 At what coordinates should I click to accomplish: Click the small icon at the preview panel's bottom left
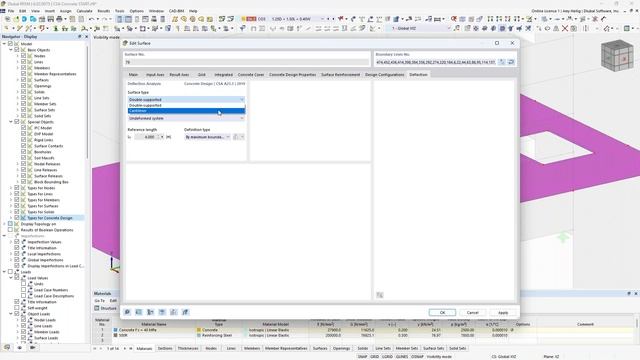380,295
